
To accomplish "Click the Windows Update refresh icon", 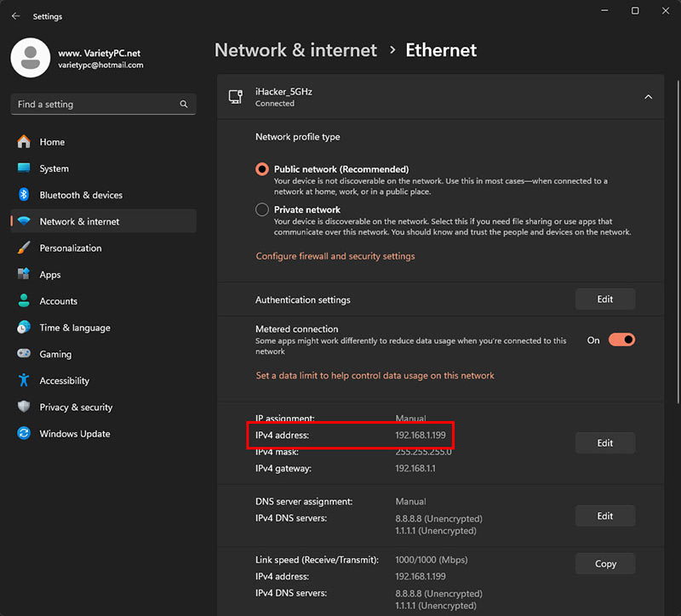I will pyautogui.click(x=24, y=433).
